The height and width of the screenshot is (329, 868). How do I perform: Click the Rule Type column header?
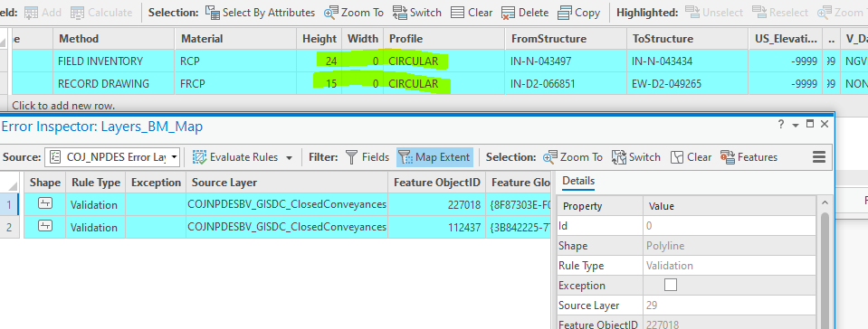[95, 183]
